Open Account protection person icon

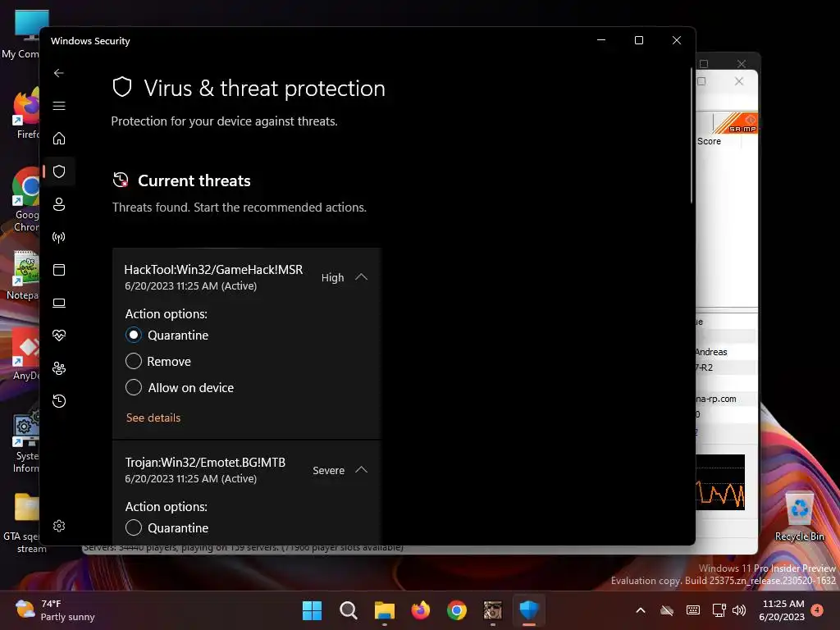pos(59,204)
